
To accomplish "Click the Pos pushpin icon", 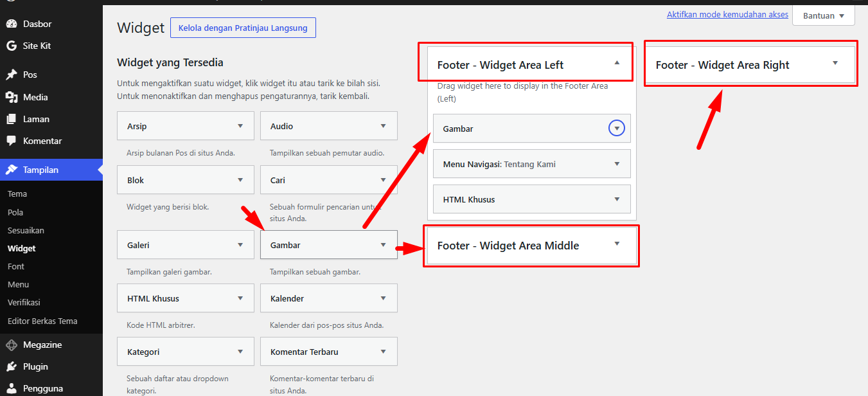I will pyautogui.click(x=12, y=75).
